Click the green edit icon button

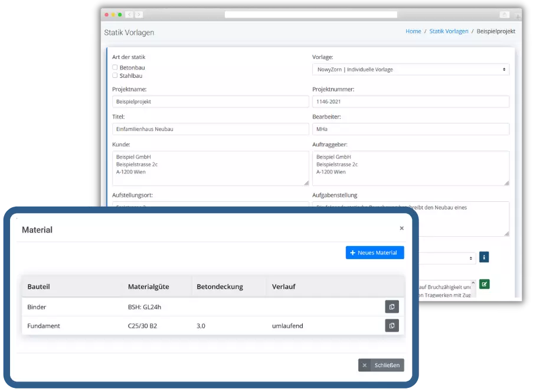484,284
